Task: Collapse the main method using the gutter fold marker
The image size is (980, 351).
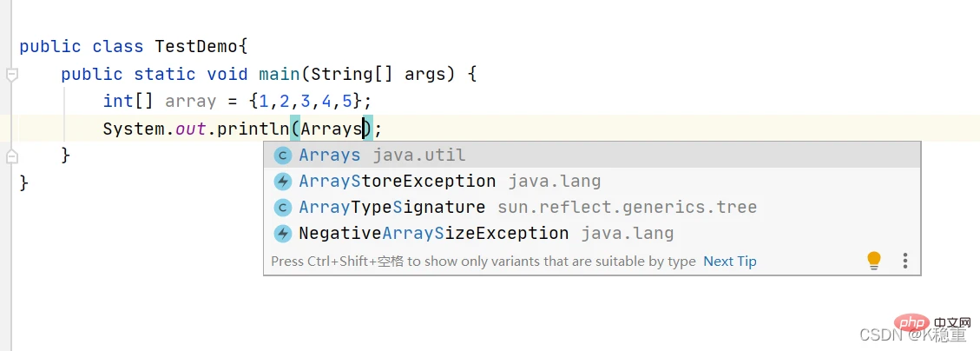Action: [x=12, y=75]
